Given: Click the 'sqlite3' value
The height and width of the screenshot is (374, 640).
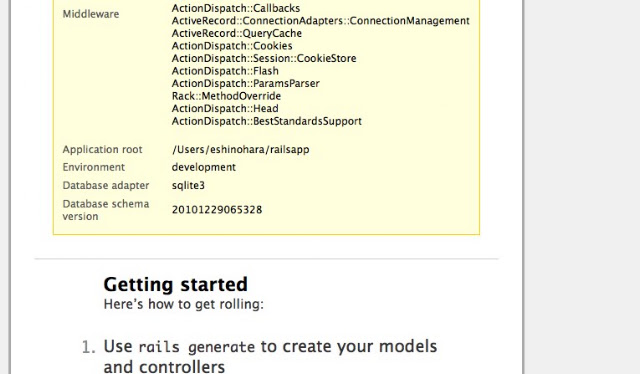Looking at the screenshot, I should (188, 186).
